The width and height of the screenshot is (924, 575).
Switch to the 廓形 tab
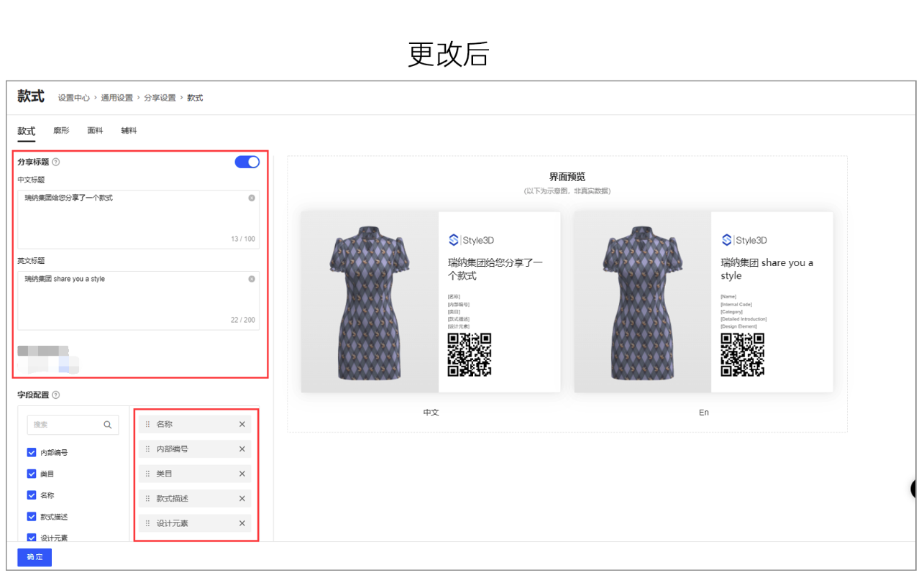[x=61, y=131]
